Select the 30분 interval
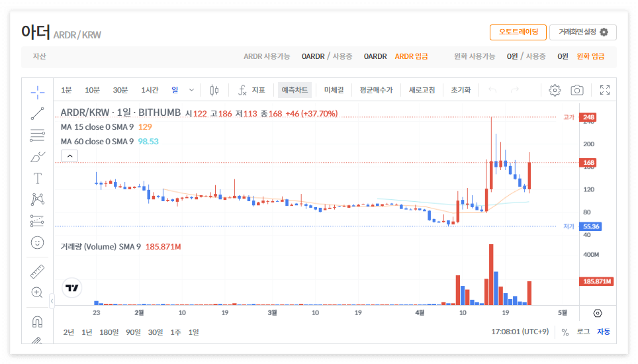This screenshot has width=638, height=364. pos(120,90)
